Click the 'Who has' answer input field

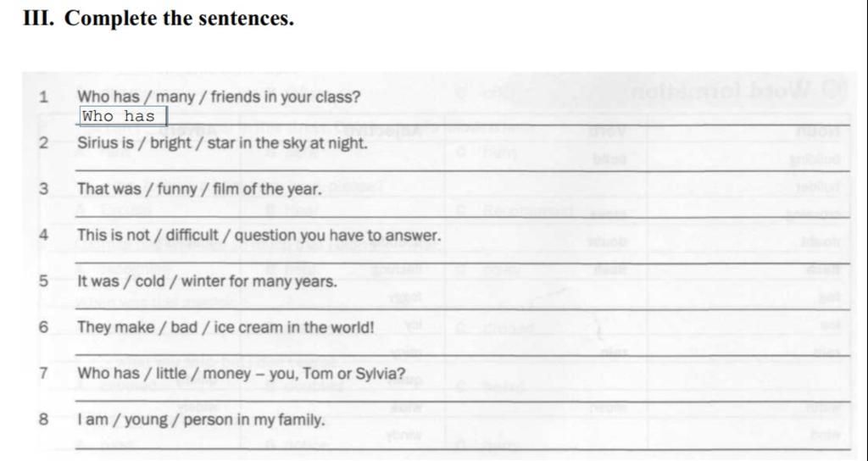click(122, 116)
